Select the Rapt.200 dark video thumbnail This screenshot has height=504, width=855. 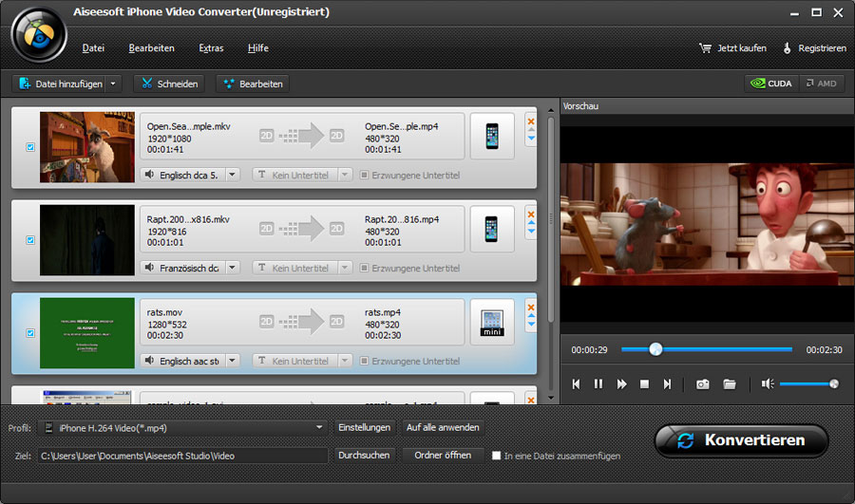coord(87,240)
